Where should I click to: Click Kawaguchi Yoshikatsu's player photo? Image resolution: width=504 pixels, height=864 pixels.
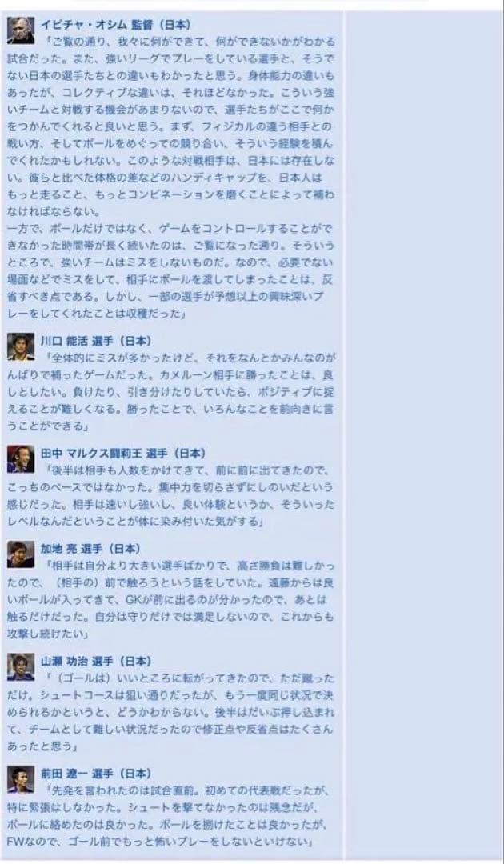tap(21, 347)
